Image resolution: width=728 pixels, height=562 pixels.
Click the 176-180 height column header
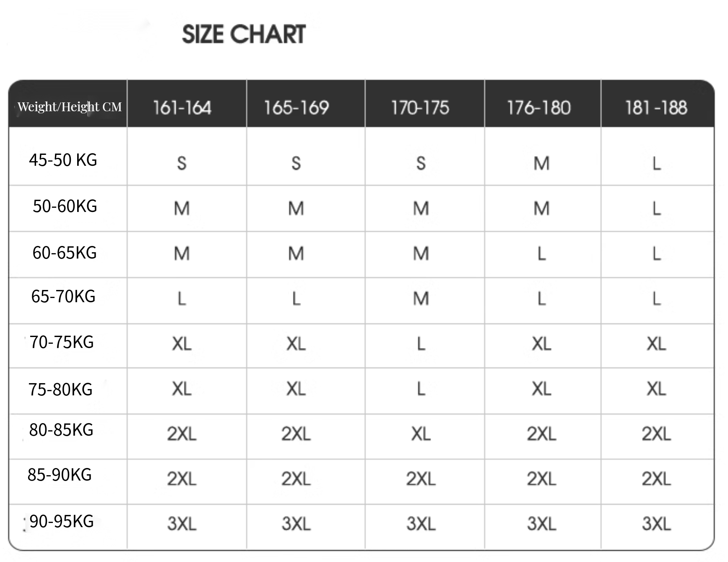(539, 108)
